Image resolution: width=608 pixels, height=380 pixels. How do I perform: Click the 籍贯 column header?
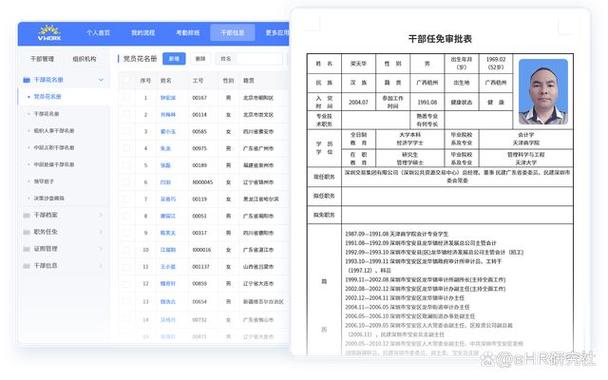[249, 81]
